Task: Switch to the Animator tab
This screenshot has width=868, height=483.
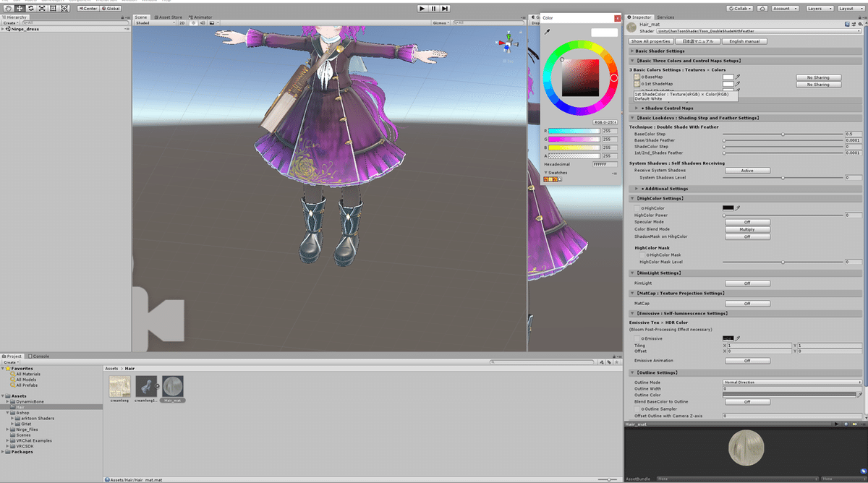Action: click(200, 17)
